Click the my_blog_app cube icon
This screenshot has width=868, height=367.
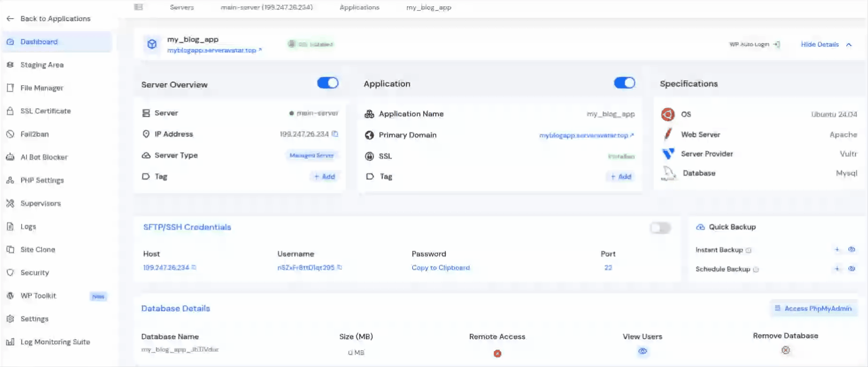pyautogui.click(x=152, y=44)
